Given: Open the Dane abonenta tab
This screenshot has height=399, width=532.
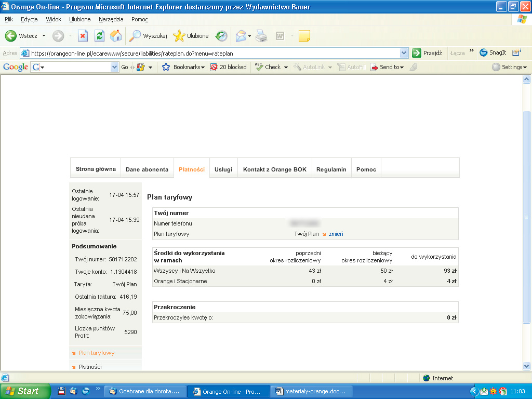Looking at the screenshot, I should pos(147,169).
